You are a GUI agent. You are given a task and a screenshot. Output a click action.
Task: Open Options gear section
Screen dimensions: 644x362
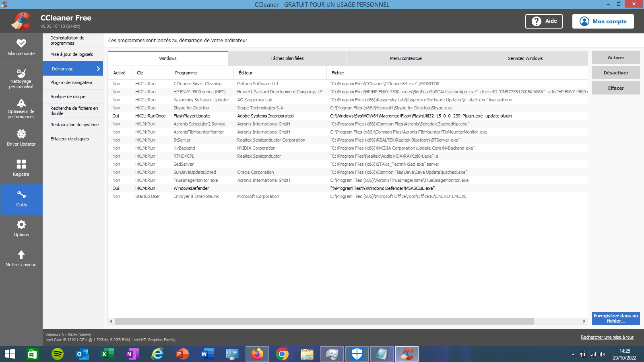click(21, 230)
